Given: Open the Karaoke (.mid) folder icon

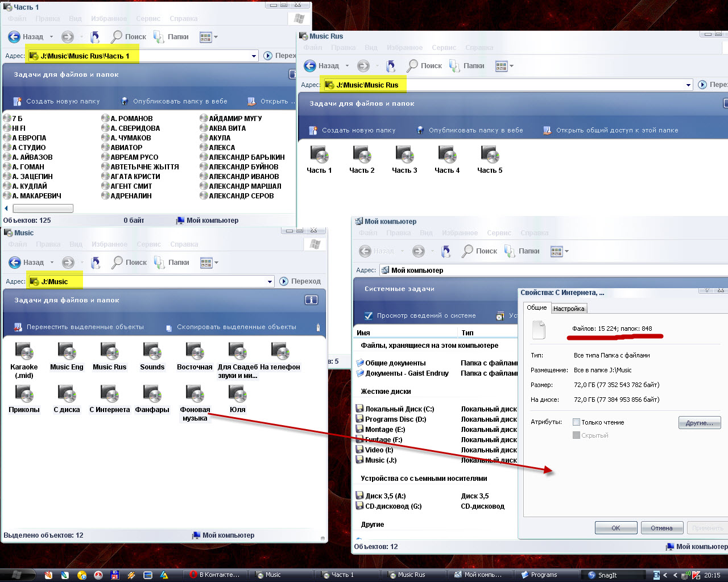Looking at the screenshot, I should click(24, 352).
